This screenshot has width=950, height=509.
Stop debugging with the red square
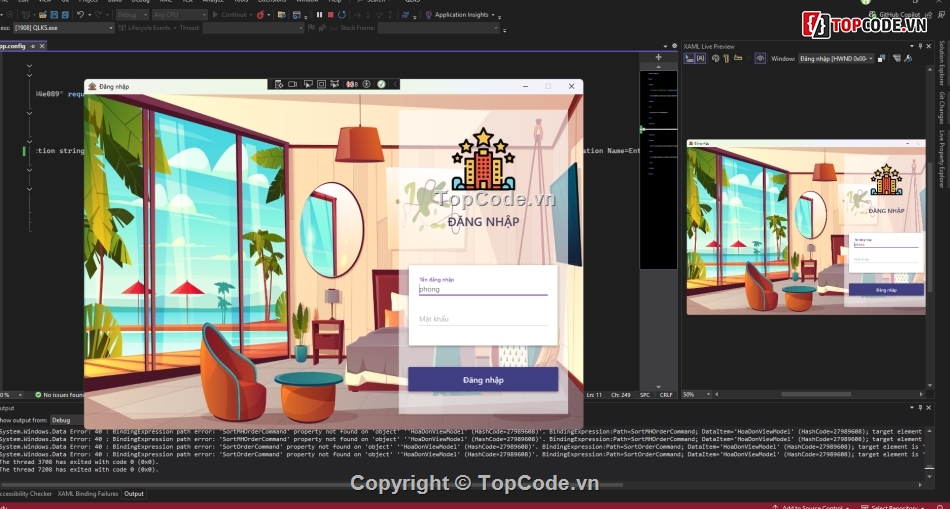331,15
